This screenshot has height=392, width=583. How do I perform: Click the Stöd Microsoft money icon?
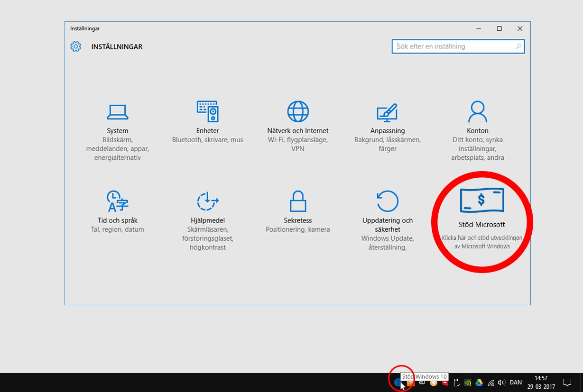481,200
